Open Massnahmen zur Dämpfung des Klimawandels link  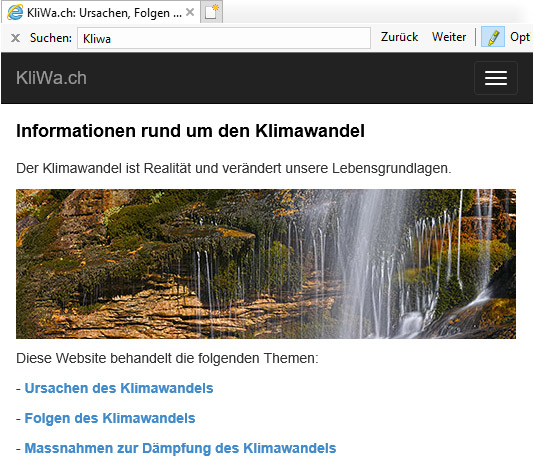click(180, 448)
